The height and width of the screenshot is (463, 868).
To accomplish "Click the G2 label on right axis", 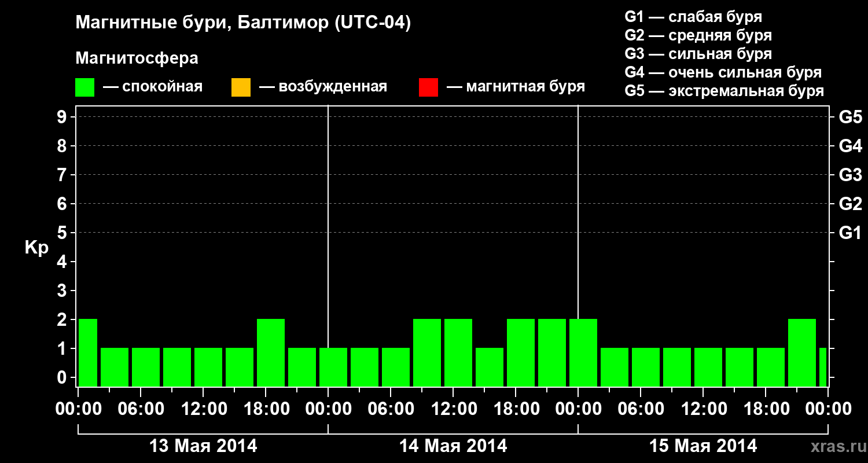I will tap(851, 204).
